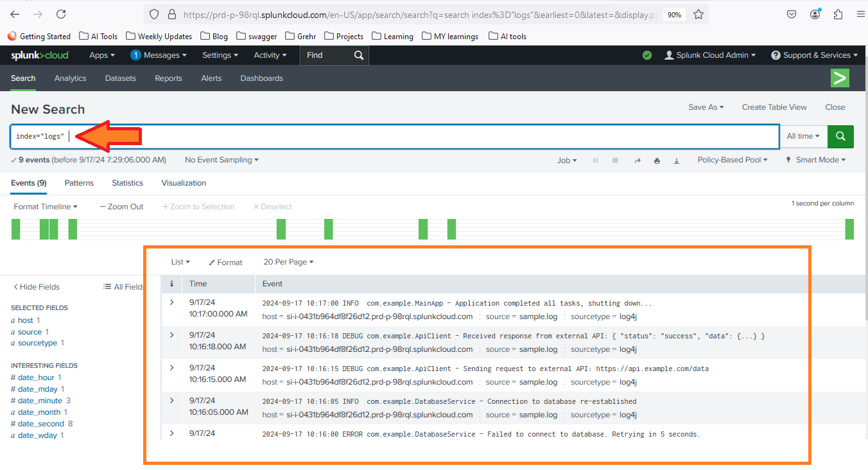Click the host selected field
The image size is (868, 470).
click(x=25, y=320)
